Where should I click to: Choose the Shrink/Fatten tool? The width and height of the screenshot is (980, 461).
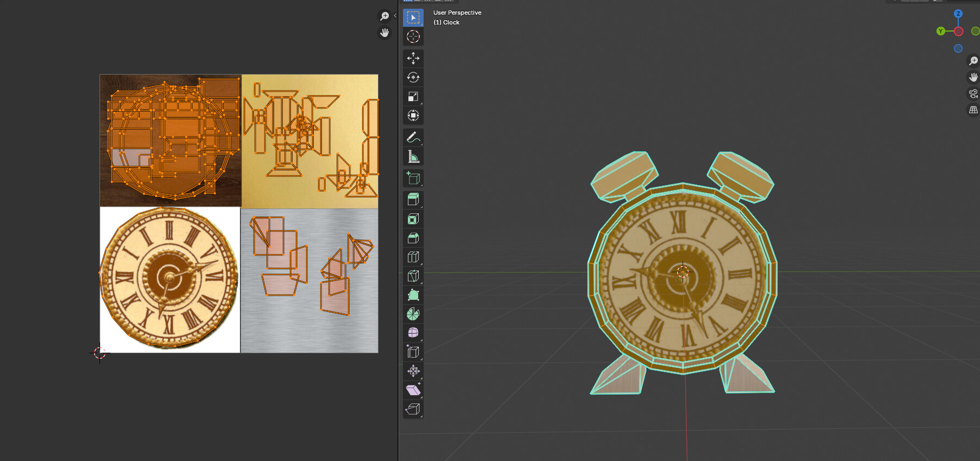413,371
